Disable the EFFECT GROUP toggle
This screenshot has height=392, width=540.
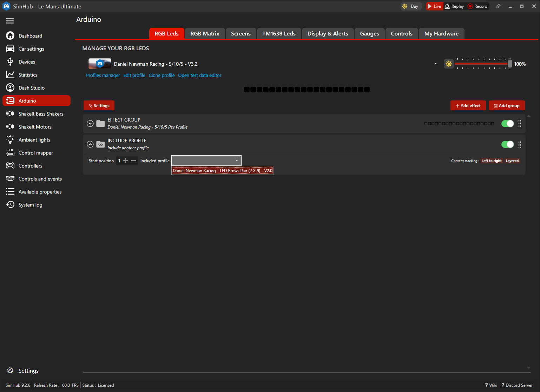(x=507, y=123)
